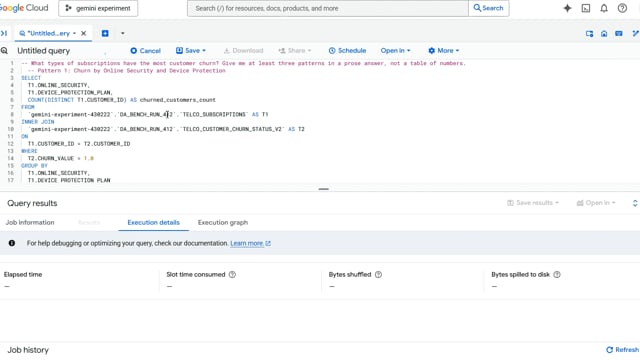Screen dimensions: 640x360
Task: Expand the Open in dropdown in the toolbar
Action: 395,51
